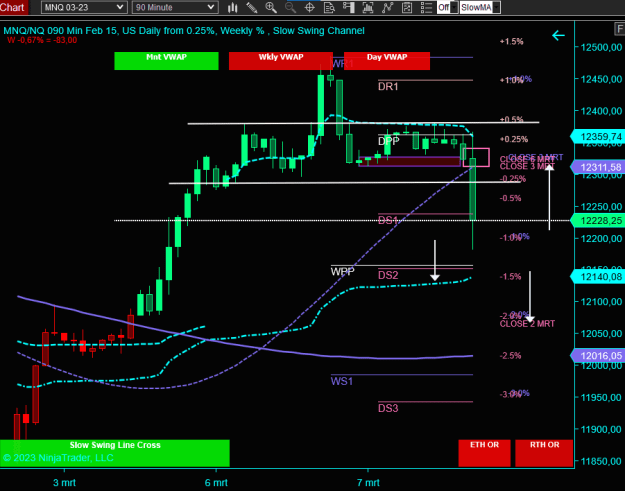Click the Wkly VWAP red button
Image resolution: width=625 pixels, height=491 pixels.
point(281,61)
